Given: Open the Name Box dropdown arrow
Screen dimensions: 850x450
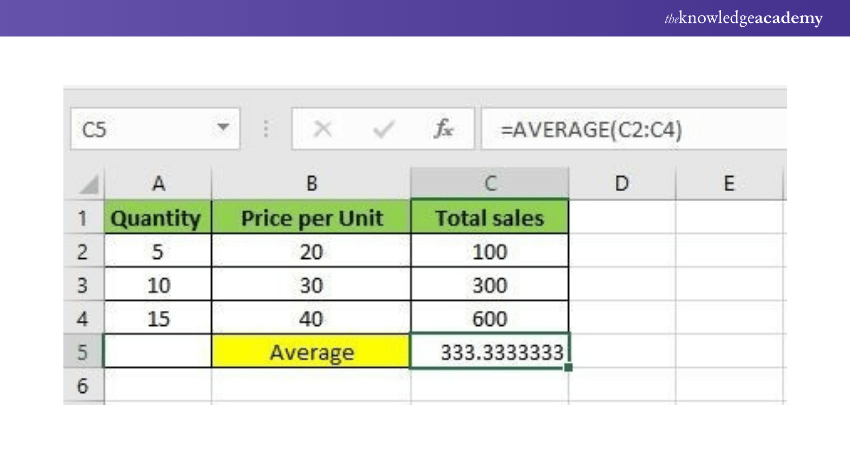Looking at the screenshot, I should (222, 129).
